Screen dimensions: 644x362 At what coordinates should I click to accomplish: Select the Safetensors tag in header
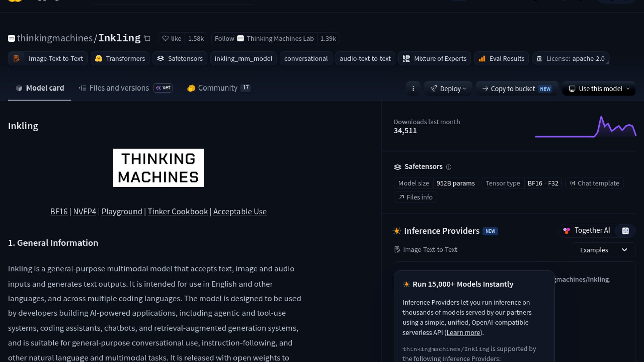coord(180,58)
